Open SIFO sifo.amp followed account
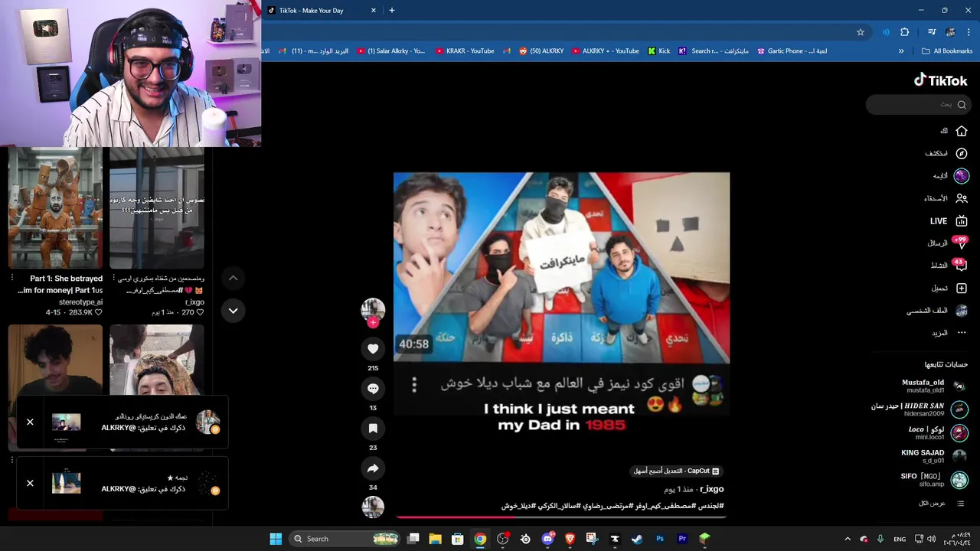This screenshot has height=551, width=980. (934, 480)
